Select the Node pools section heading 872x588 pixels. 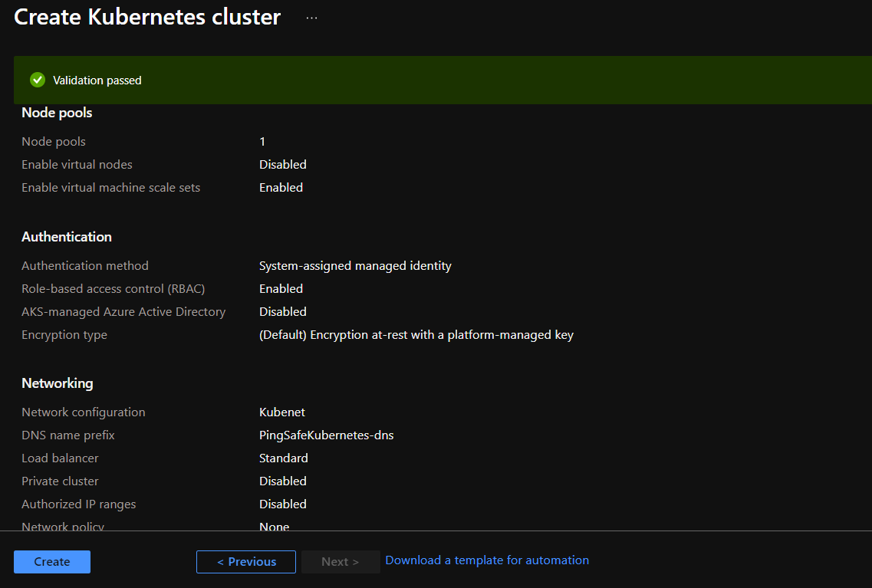[x=57, y=113]
